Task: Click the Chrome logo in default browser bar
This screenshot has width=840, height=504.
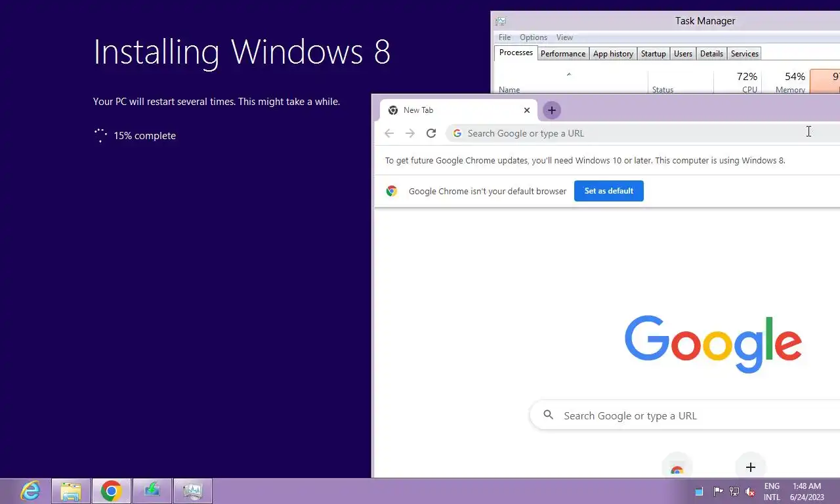Action: pos(392,191)
